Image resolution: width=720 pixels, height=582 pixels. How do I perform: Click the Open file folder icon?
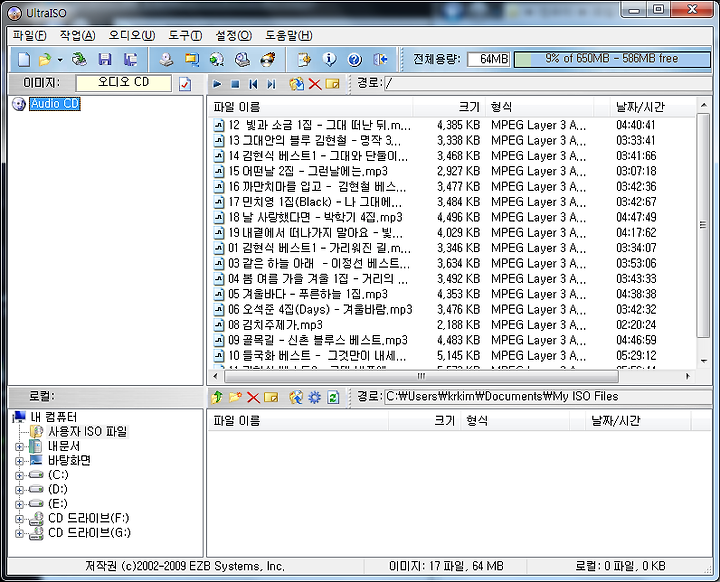click(45, 59)
